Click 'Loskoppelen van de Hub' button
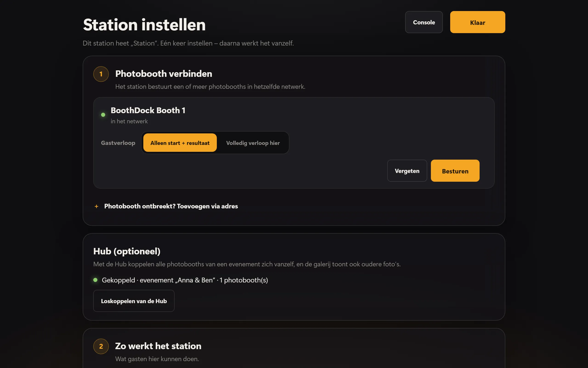This screenshot has width=588, height=368. pyautogui.click(x=134, y=301)
